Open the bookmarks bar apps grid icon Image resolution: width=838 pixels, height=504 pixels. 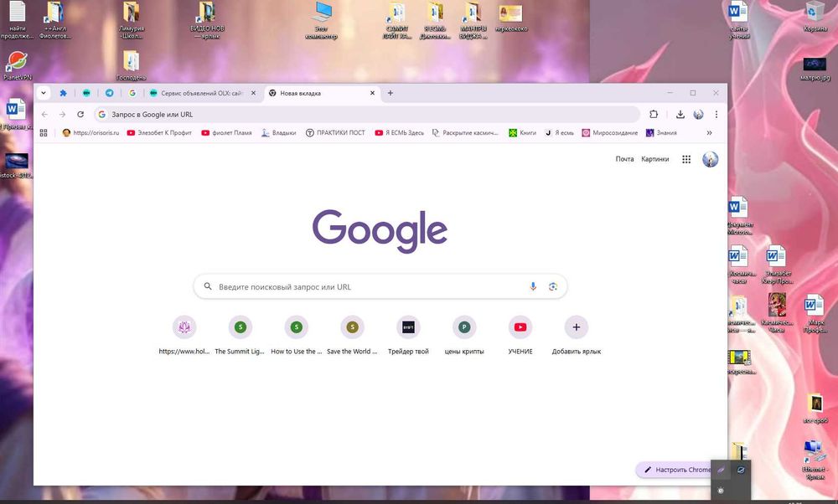(x=44, y=133)
